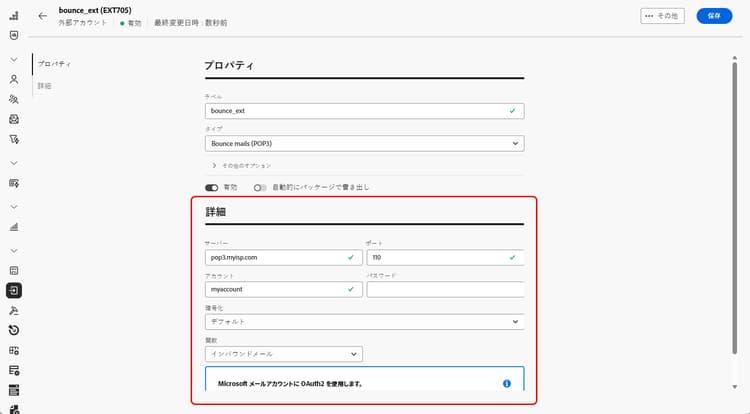This screenshot has height=414, width=750.
Task: Collapse sidebar section chevron above schema box icon
Action: pos(14,251)
